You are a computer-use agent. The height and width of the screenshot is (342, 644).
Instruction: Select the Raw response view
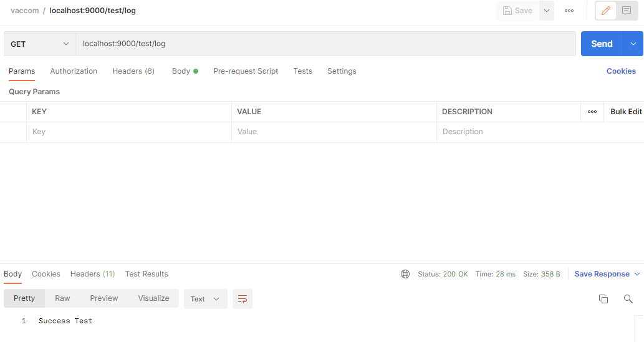click(62, 298)
